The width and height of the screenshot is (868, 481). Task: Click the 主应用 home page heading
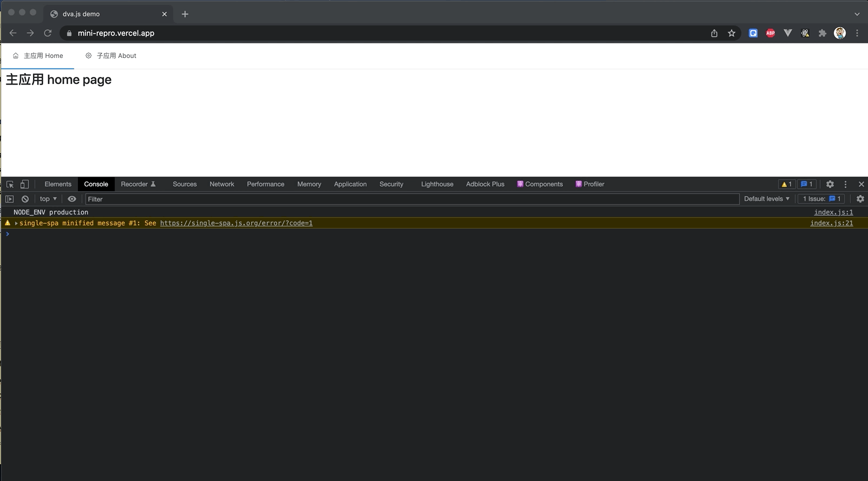click(58, 80)
